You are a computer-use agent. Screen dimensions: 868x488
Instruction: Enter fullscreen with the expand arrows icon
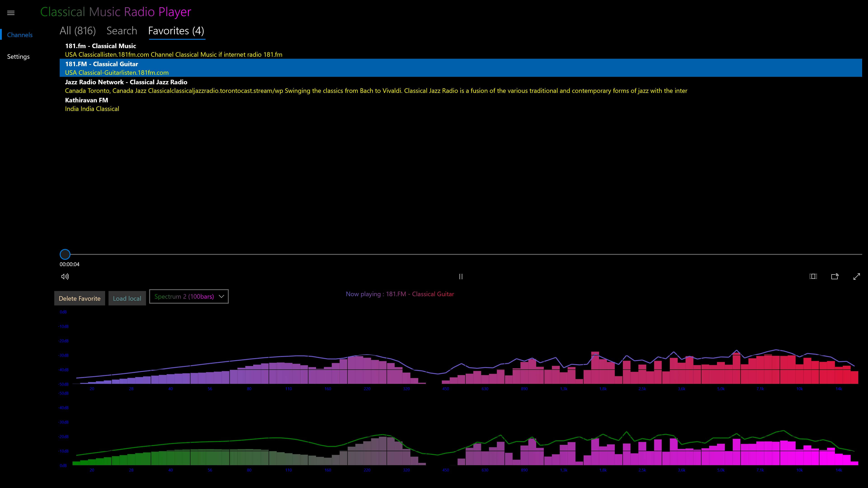(x=856, y=277)
